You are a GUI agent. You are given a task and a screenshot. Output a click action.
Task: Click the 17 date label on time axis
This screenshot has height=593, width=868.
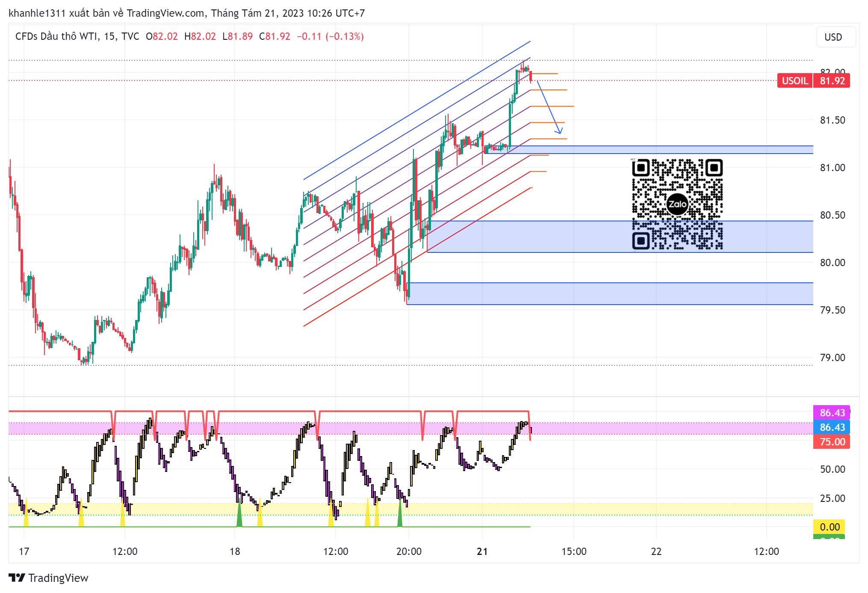pyautogui.click(x=24, y=551)
